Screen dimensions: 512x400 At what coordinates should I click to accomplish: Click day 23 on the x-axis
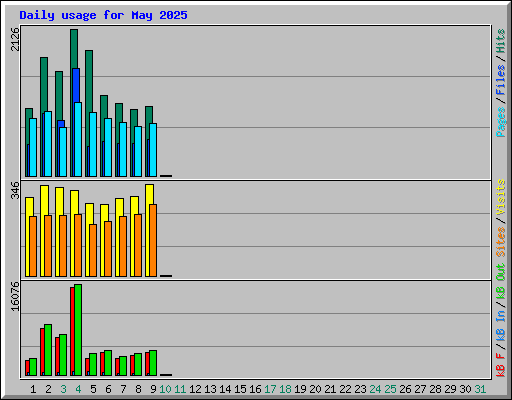(360, 389)
